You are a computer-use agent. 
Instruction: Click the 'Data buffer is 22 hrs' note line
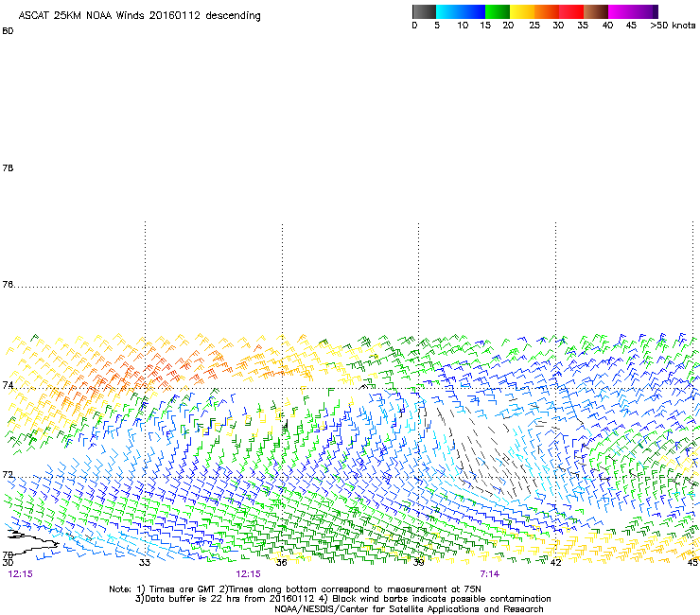[342, 599]
